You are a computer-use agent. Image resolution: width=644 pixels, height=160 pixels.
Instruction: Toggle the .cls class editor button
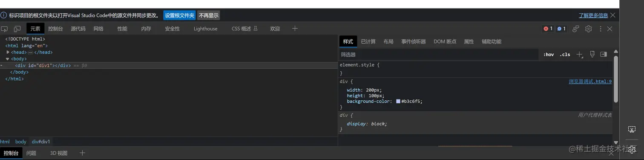(565, 55)
